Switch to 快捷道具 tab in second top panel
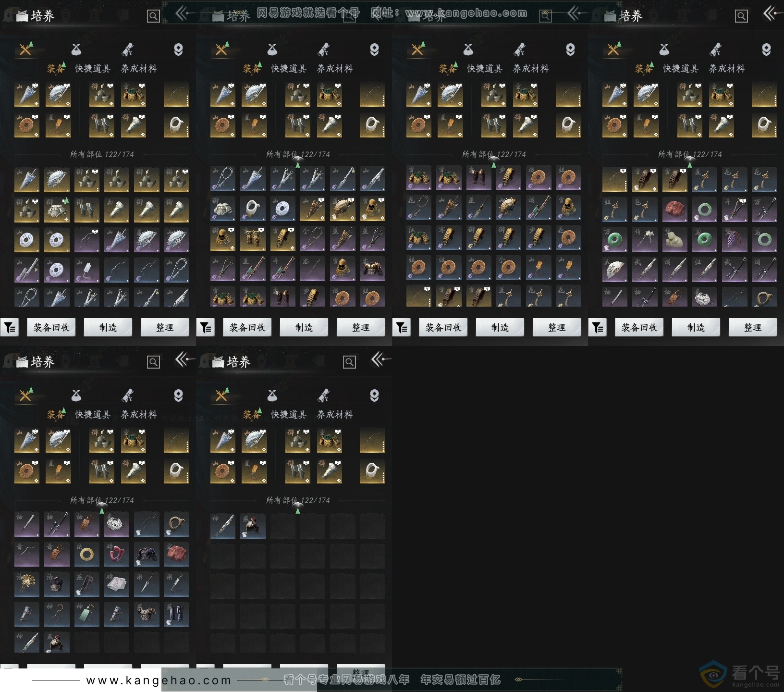Viewport: 784px width, 692px height. 289,69
